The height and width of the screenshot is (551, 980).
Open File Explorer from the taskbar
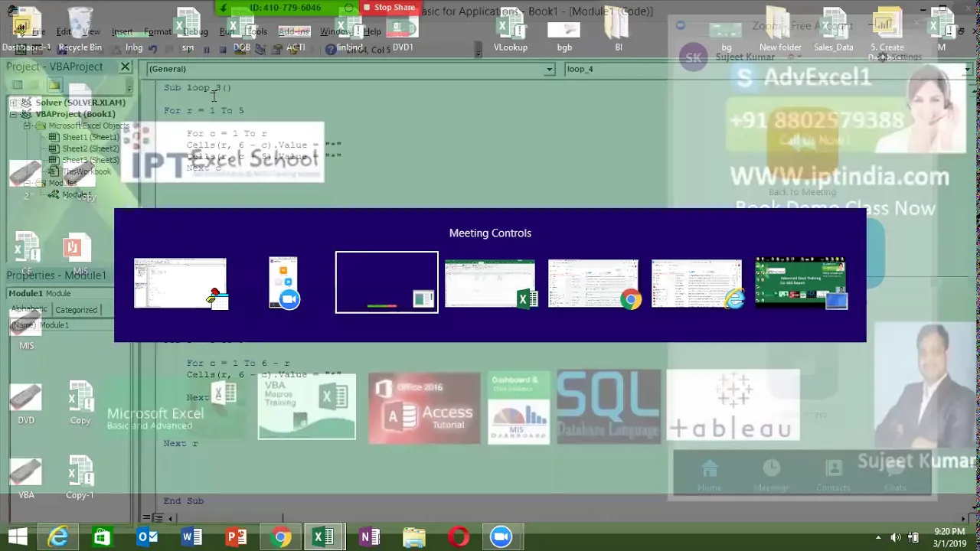pyautogui.click(x=413, y=537)
